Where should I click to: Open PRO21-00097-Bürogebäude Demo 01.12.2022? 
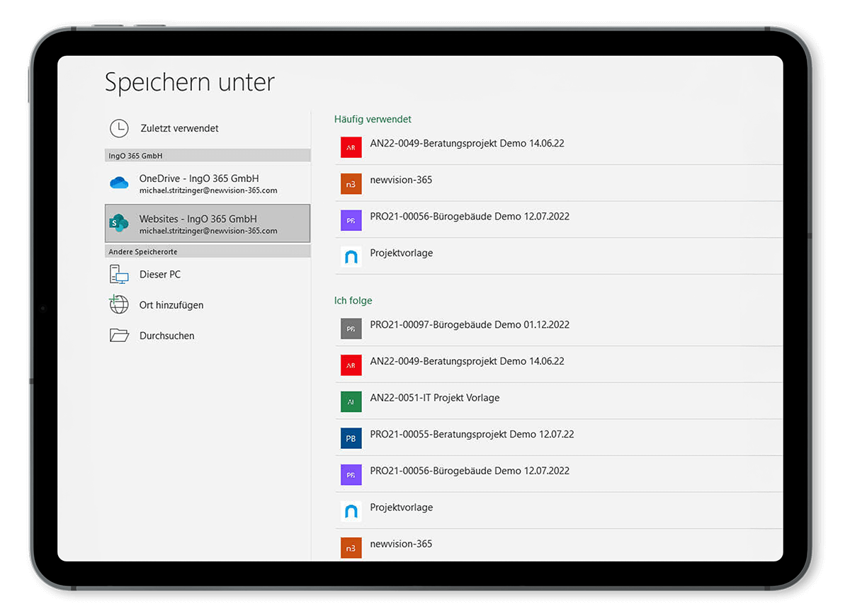(x=469, y=325)
